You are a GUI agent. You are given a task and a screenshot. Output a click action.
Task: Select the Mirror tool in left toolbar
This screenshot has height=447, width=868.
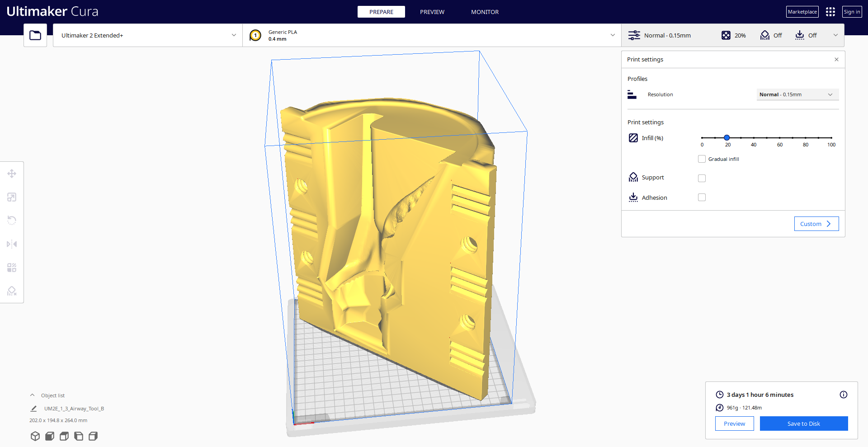click(12, 244)
